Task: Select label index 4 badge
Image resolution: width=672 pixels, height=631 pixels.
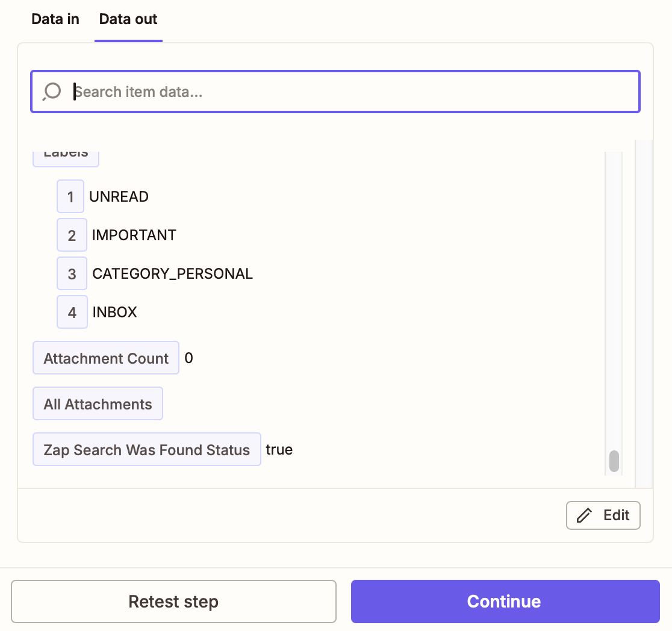Action: click(72, 312)
